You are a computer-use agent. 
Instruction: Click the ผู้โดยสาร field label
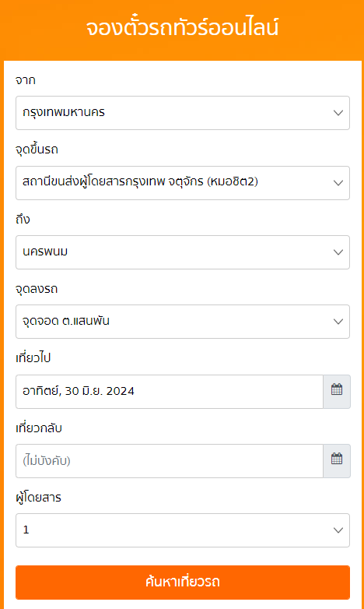38,498
